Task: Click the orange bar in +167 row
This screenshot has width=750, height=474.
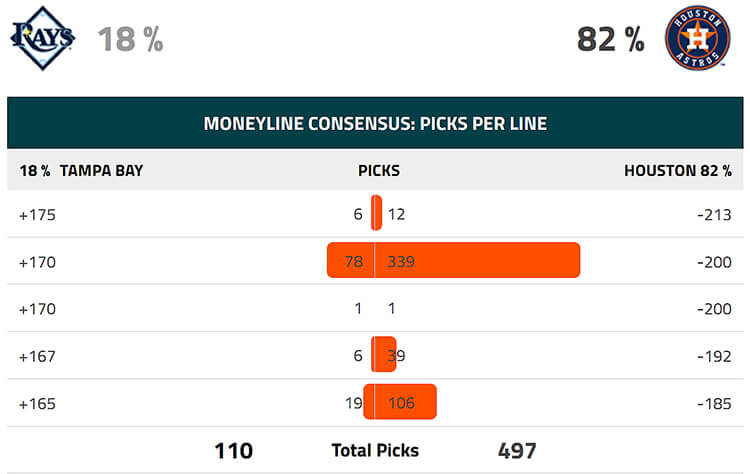Action: pos(384,354)
